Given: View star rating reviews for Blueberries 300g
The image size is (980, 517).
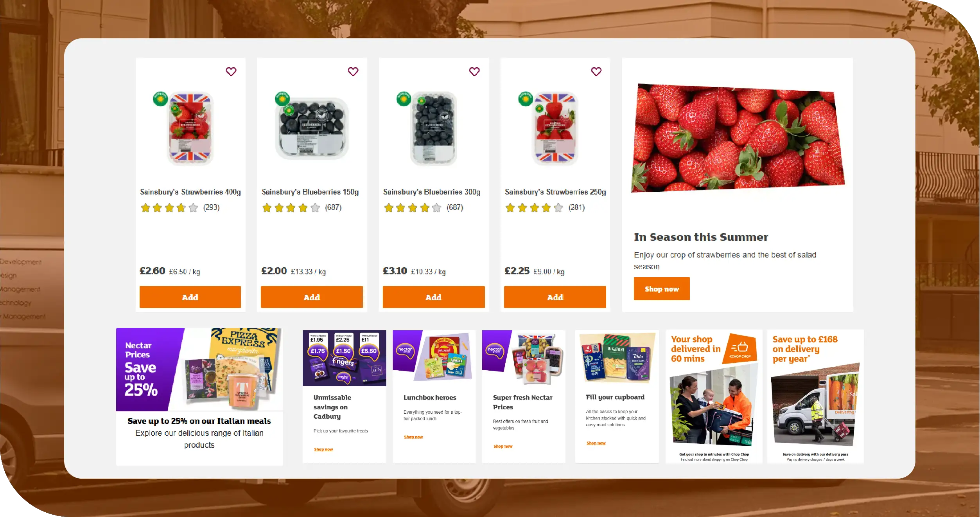Looking at the screenshot, I should (423, 207).
